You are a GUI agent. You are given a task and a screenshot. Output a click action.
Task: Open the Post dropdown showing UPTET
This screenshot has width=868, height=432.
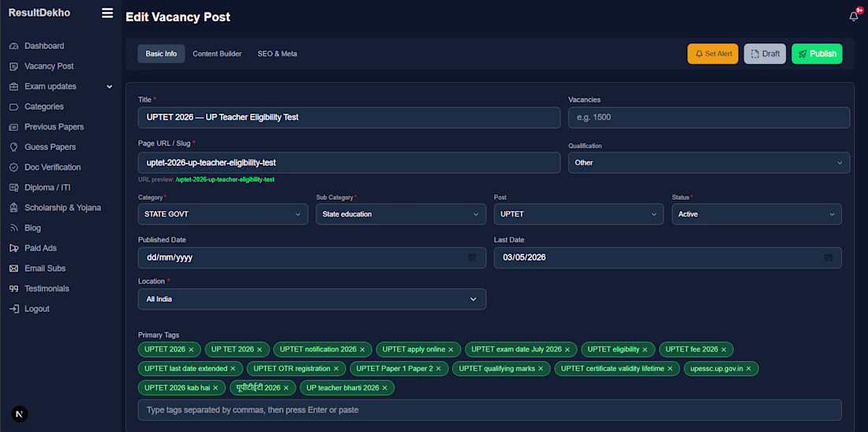578,214
